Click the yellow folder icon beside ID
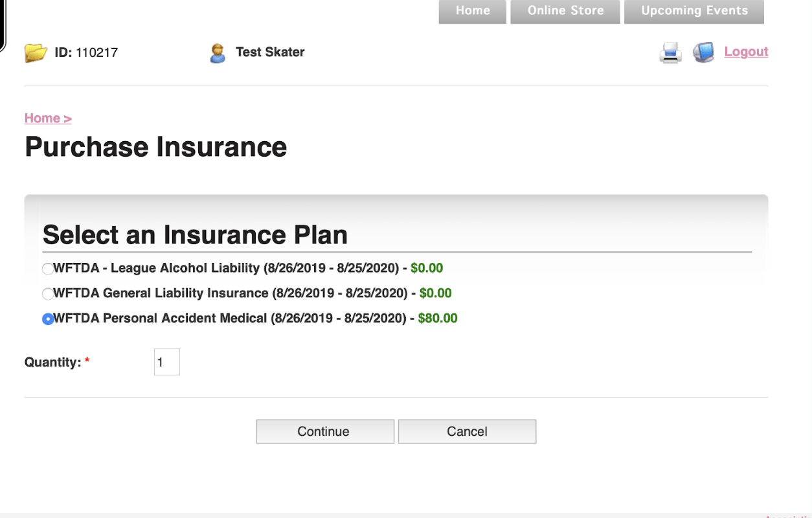This screenshot has height=518, width=812. pos(36,52)
